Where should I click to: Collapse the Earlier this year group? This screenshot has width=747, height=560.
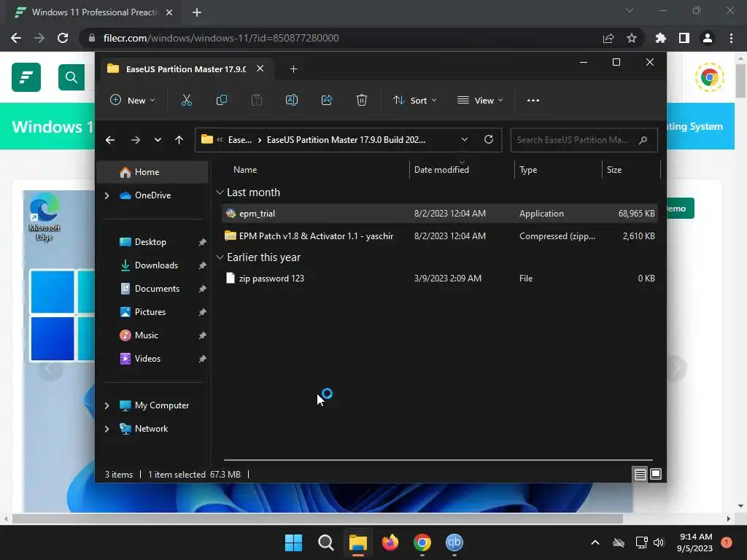click(x=220, y=257)
